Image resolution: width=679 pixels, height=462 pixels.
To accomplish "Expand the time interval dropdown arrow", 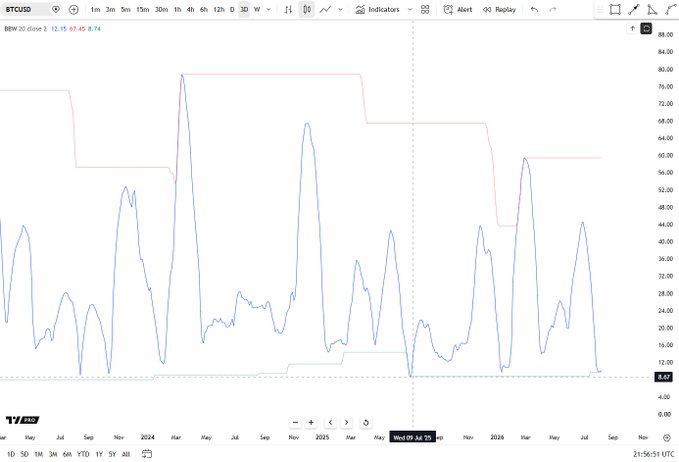I will tap(268, 10).
